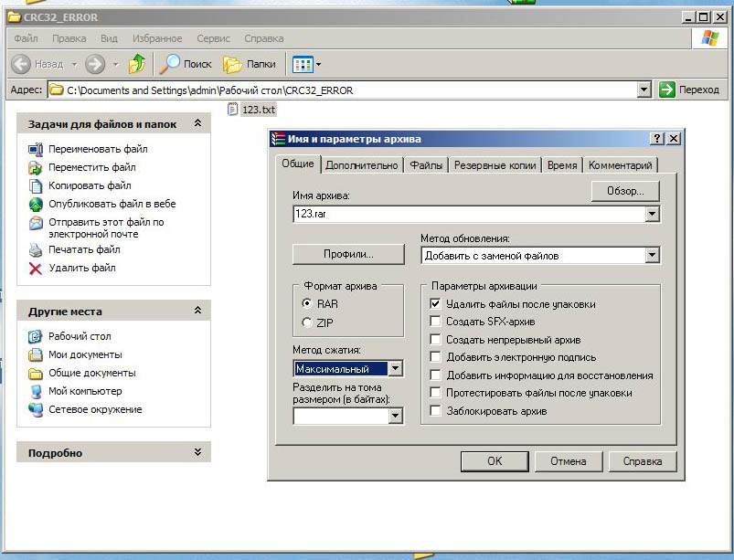Click the Справка button in archive dialog
Image resolution: width=734 pixels, height=560 pixels.
point(643,461)
